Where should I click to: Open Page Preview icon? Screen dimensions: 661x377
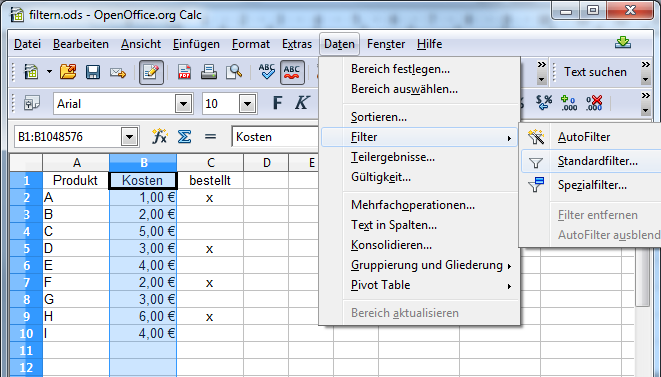[x=234, y=72]
